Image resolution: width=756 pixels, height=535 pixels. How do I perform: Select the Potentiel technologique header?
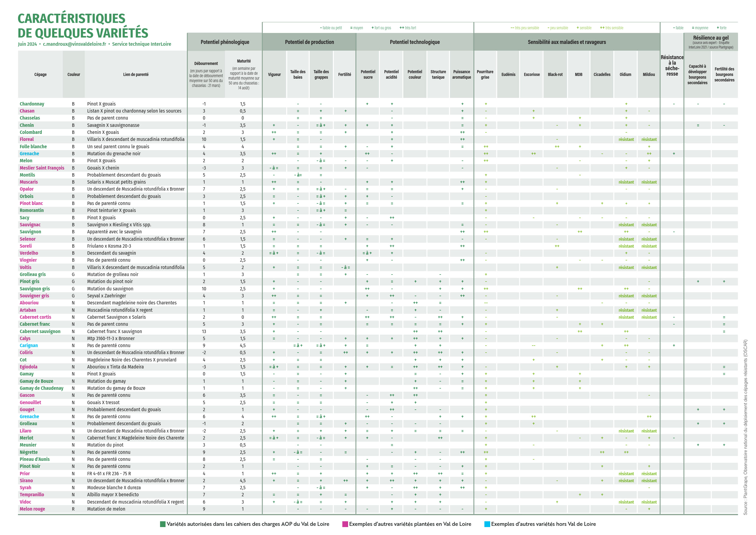tap(415, 42)
